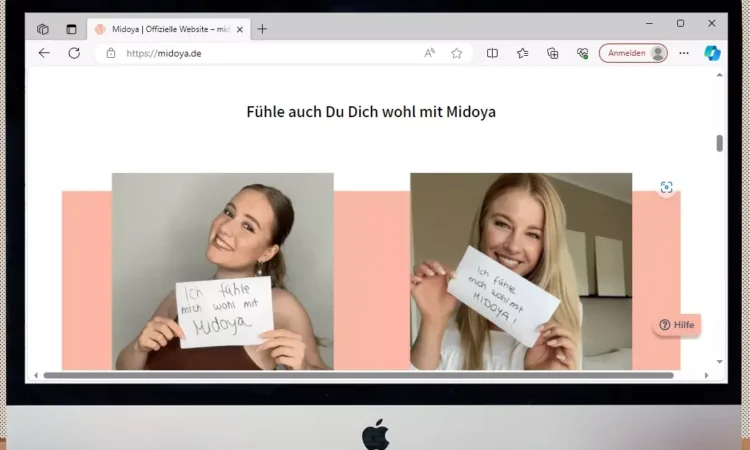Maximize the browser window
750x450 pixels.
(x=680, y=23)
